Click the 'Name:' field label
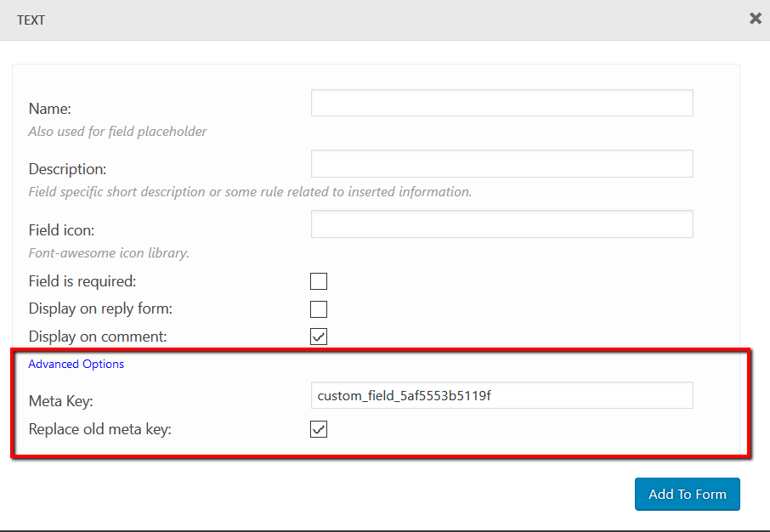Screen dimensions: 770x532 (x=50, y=109)
